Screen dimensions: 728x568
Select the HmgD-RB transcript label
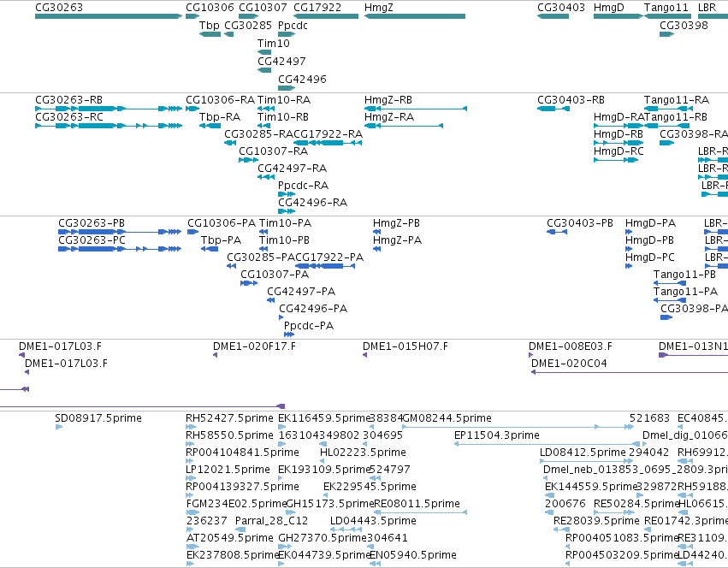619,134
